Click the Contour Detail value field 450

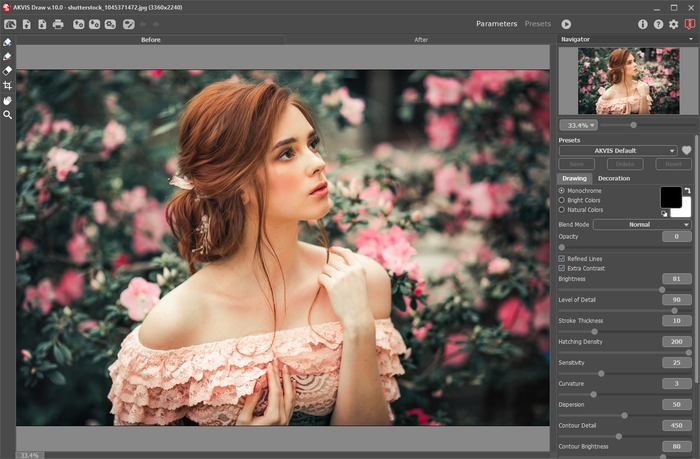tap(677, 426)
